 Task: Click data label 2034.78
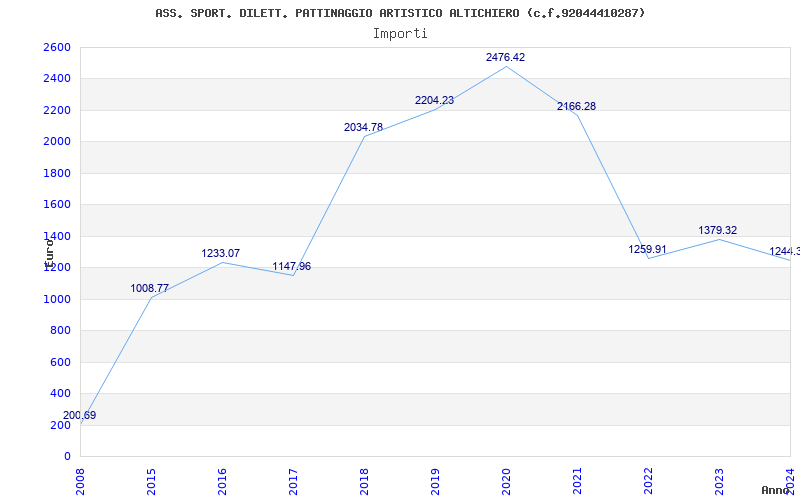click(x=363, y=127)
